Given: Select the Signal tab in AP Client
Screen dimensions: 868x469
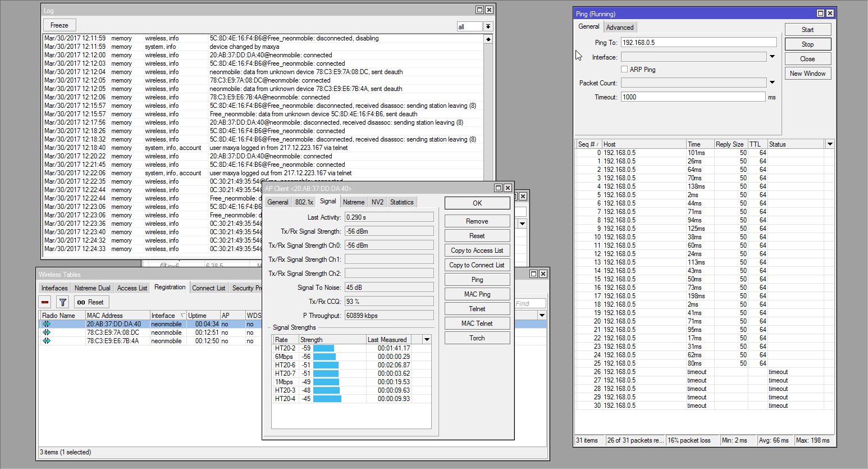Looking at the screenshot, I should click(328, 201).
